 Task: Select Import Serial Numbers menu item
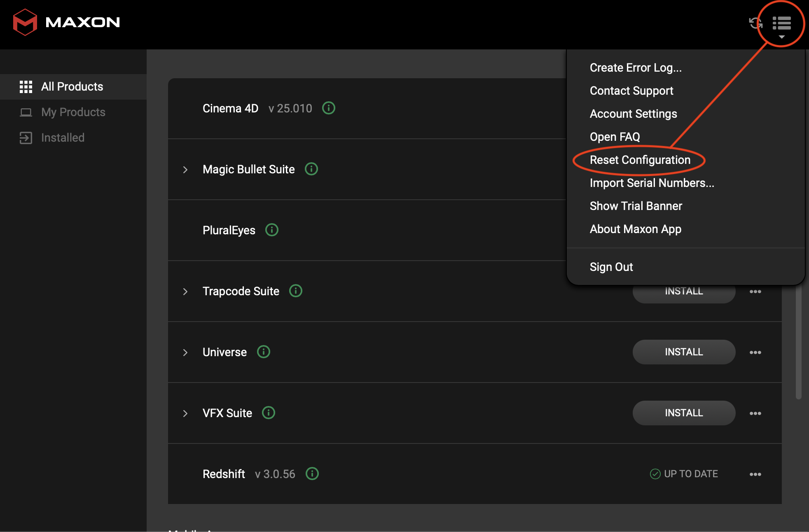coord(652,183)
